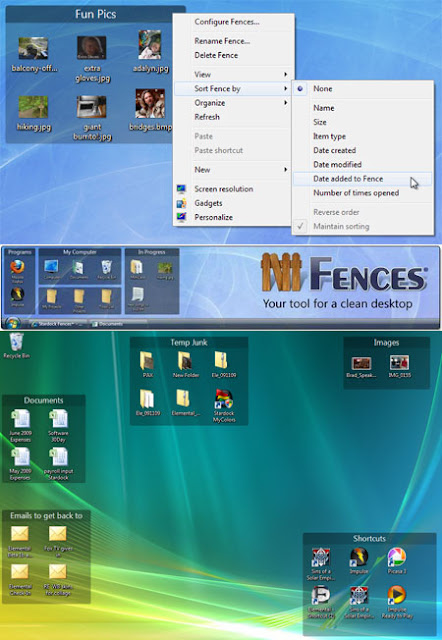Open balcony-off... picture in Fun Pics

click(33, 48)
